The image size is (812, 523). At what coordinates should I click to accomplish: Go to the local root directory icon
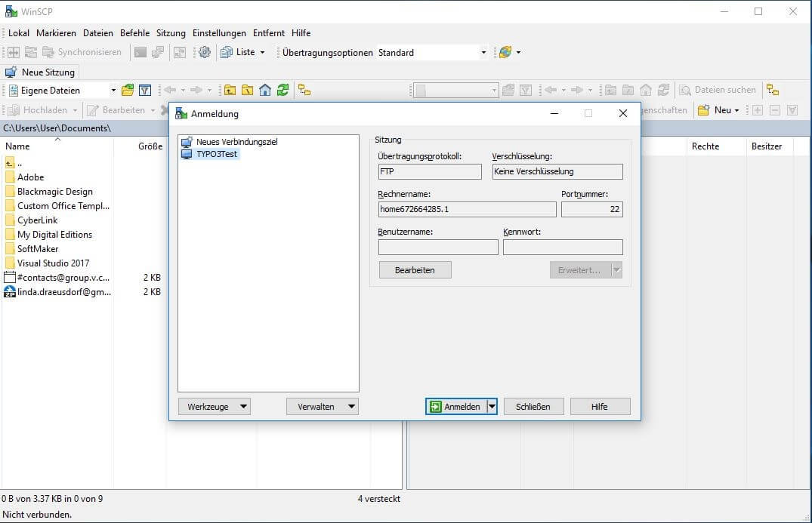[248, 90]
